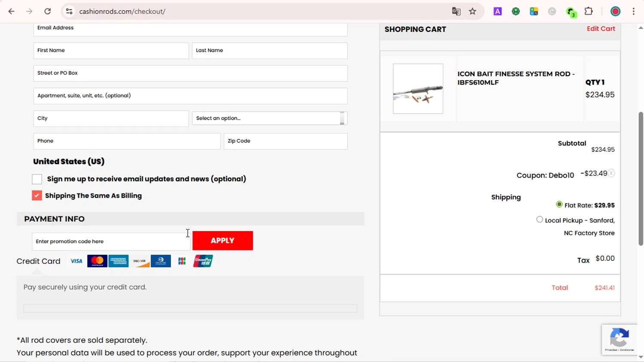Open the Extensions puzzle menu

click(589, 12)
